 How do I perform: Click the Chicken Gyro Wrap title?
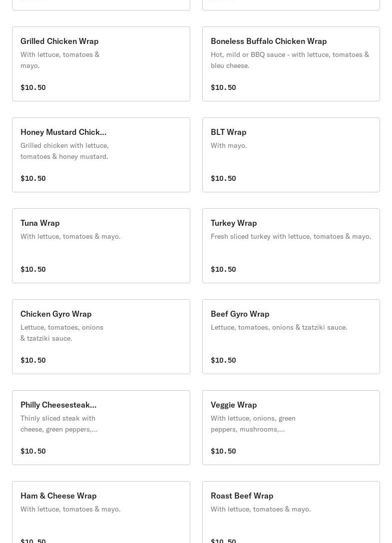[56, 314]
